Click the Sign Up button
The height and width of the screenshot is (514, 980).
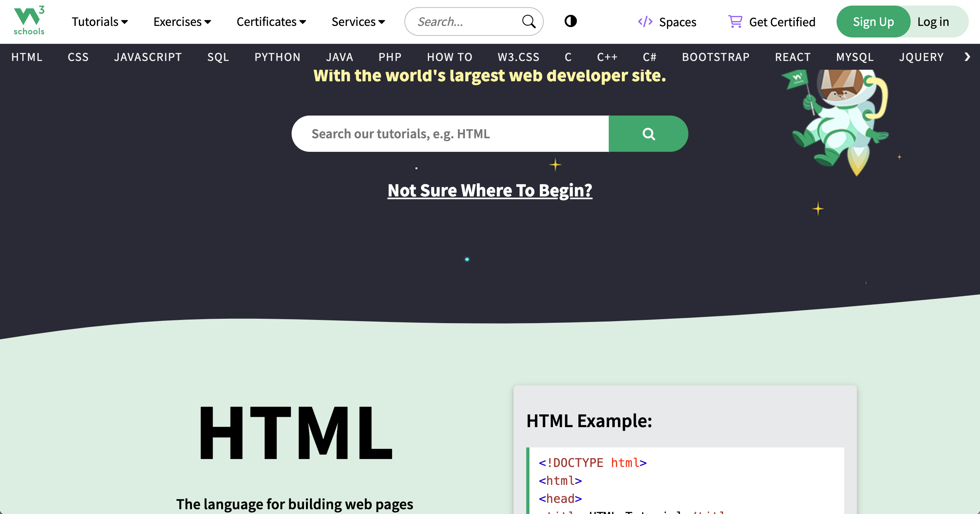click(x=873, y=22)
